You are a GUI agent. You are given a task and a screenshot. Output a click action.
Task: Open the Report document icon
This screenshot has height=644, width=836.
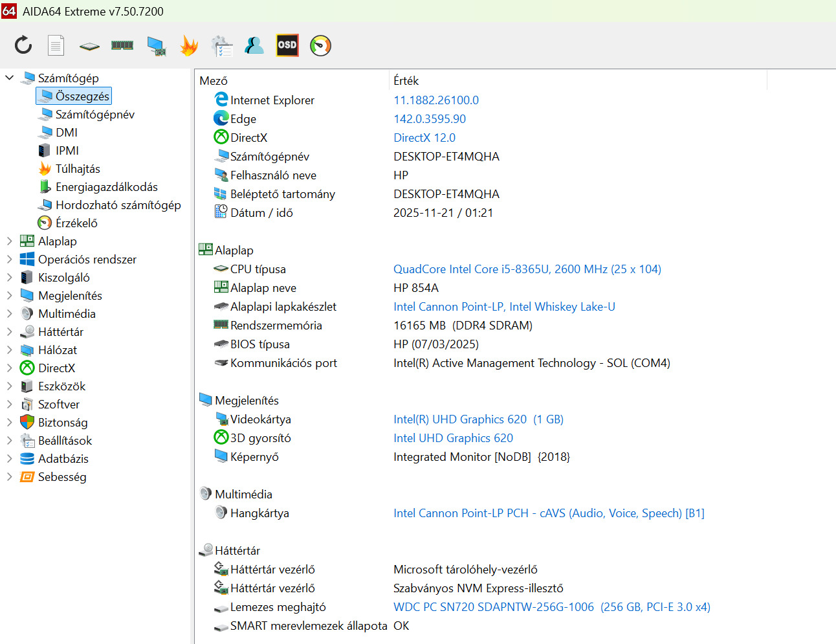(x=56, y=45)
